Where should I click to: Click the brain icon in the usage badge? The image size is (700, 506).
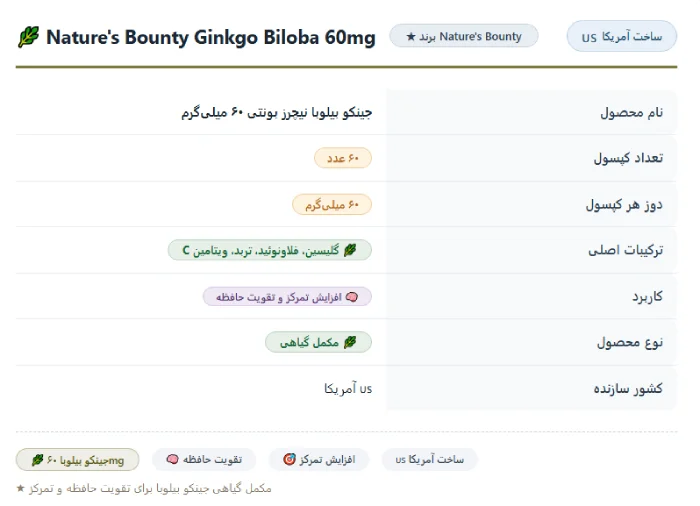(x=352, y=297)
